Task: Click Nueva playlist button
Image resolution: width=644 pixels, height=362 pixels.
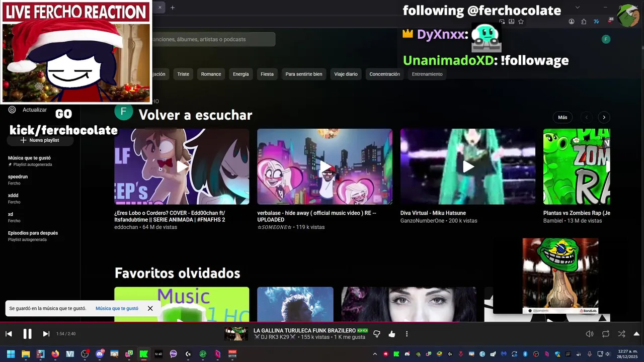Action: coord(40,140)
